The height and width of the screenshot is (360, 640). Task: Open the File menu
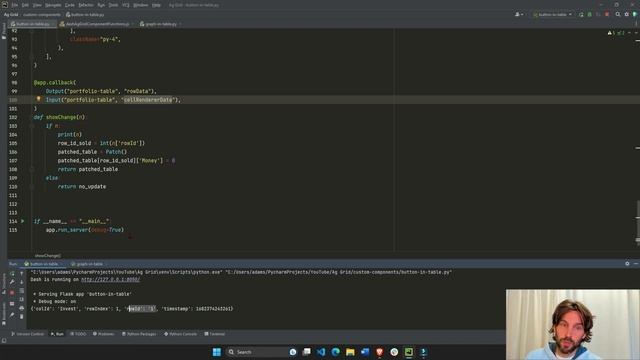(x=15, y=5)
